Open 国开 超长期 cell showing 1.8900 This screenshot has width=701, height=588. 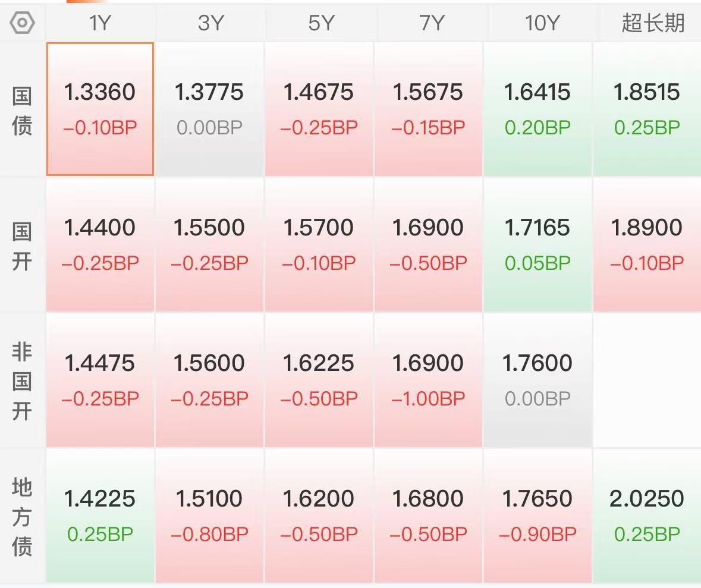[x=647, y=244]
